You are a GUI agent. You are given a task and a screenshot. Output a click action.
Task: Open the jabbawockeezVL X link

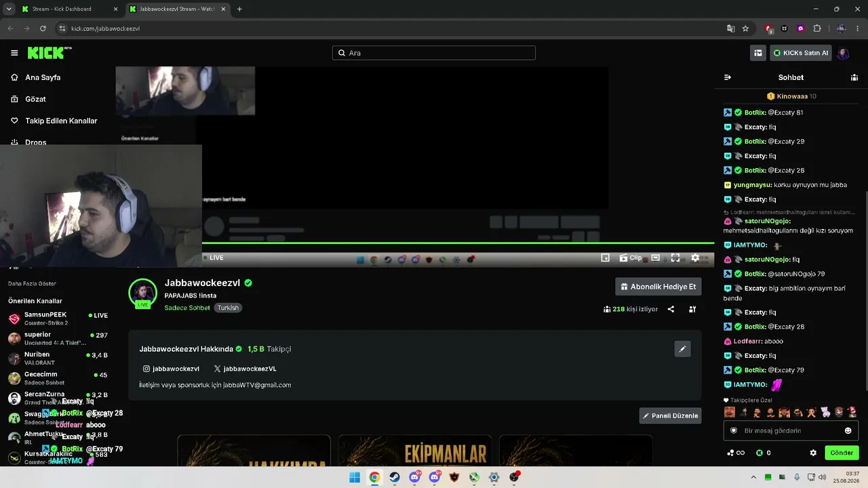(x=245, y=369)
